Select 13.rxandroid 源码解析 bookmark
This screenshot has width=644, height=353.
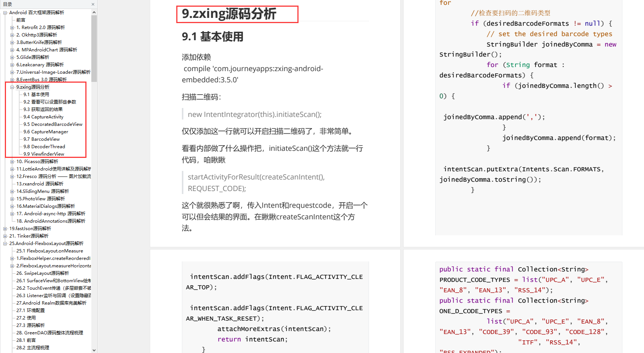(40, 184)
